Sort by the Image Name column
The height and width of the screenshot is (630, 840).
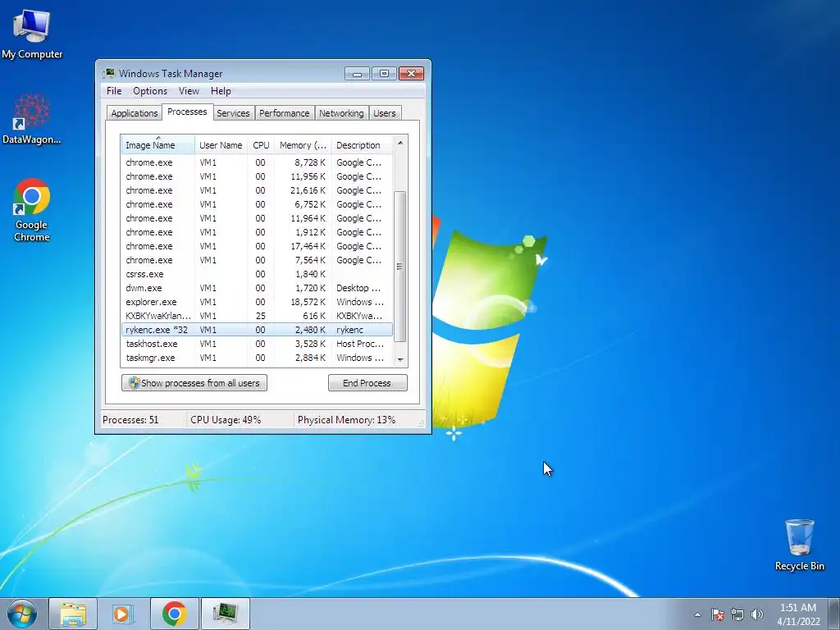pos(157,145)
